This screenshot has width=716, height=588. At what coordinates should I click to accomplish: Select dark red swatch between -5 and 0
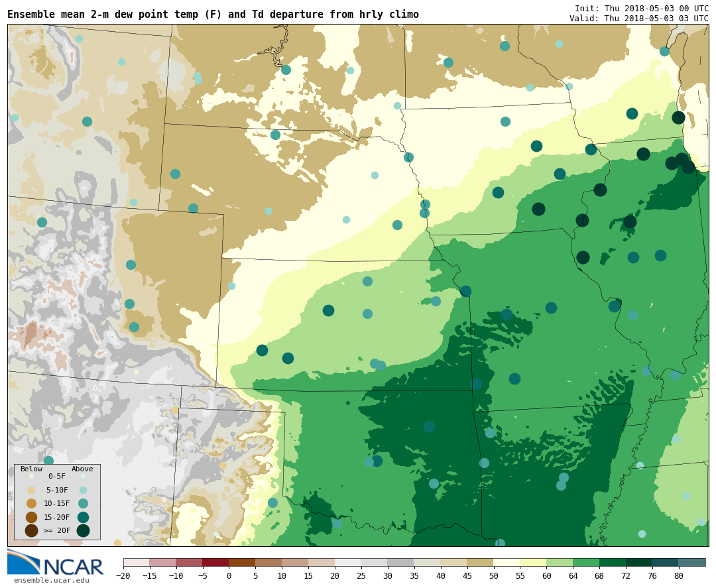[x=216, y=562]
